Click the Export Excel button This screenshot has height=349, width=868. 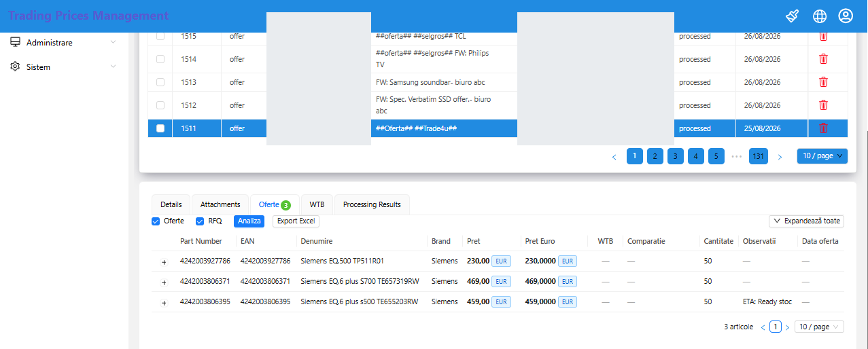[x=296, y=221]
